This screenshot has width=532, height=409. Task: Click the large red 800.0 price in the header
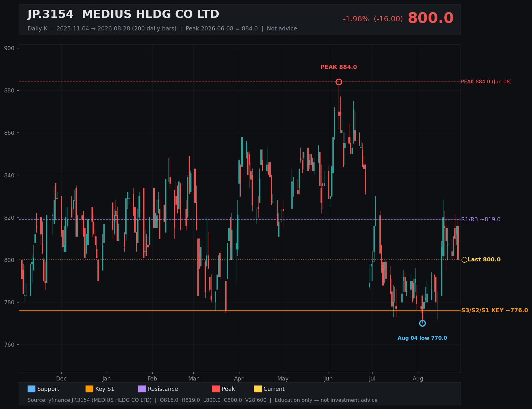(x=430, y=18)
